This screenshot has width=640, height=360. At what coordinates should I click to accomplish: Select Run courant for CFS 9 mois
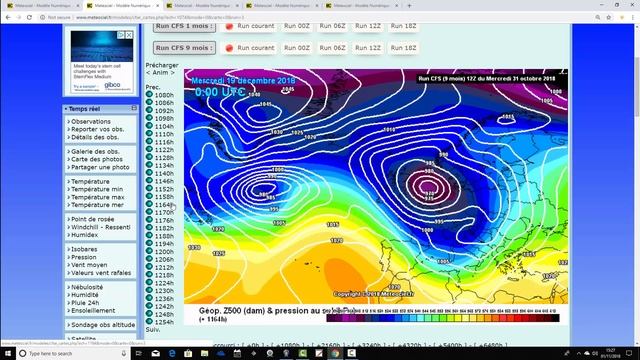(x=251, y=48)
